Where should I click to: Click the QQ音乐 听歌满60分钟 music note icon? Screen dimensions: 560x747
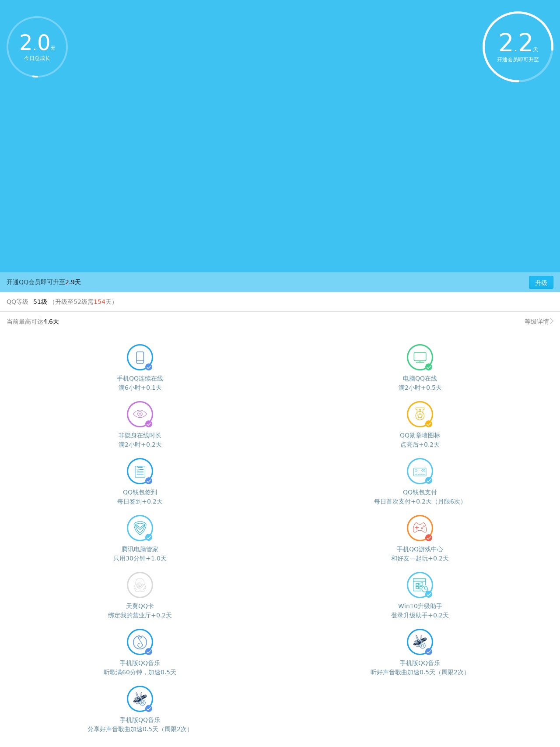click(140, 642)
